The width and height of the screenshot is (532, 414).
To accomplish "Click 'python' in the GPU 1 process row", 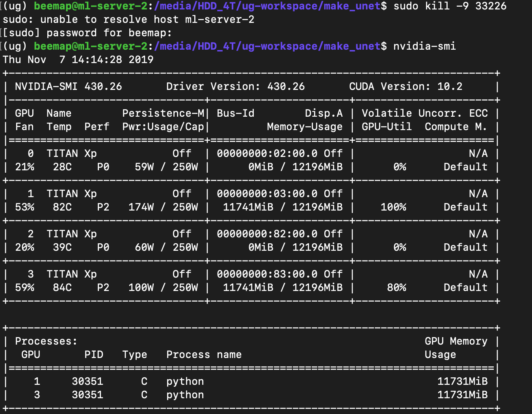I will pos(185,381).
